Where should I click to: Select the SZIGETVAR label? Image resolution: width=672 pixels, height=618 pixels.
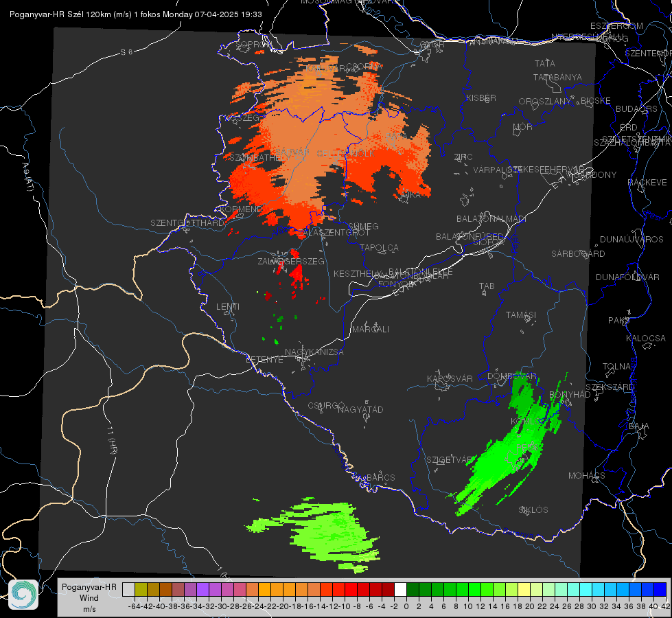click(x=449, y=460)
